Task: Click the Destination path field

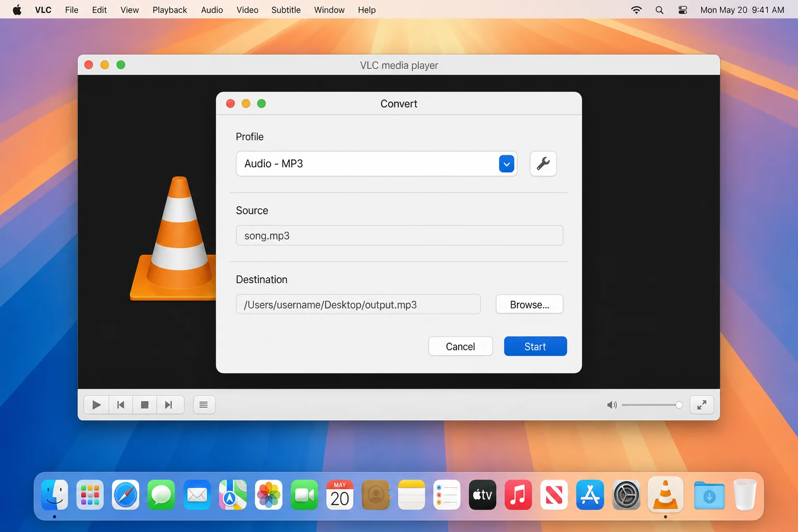Action: (358, 304)
